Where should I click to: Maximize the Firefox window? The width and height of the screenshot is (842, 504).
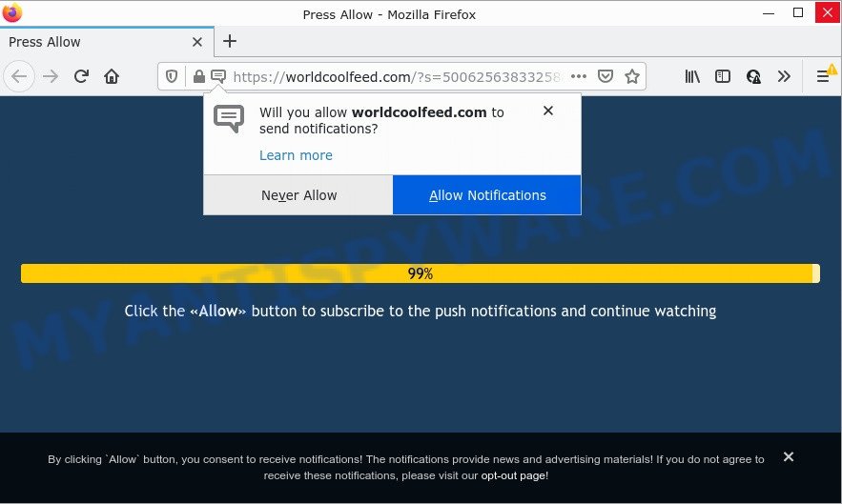pyautogui.click(x=798, y=13)
